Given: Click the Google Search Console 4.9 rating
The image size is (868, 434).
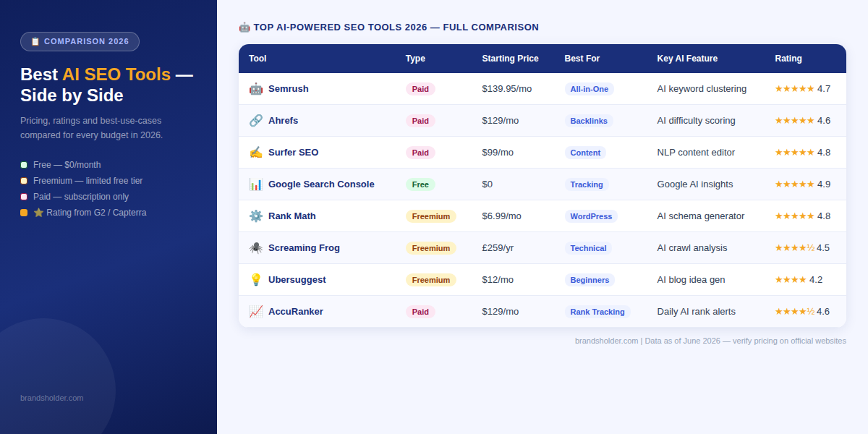Looking at the screenshot, I should click(802, 184).
